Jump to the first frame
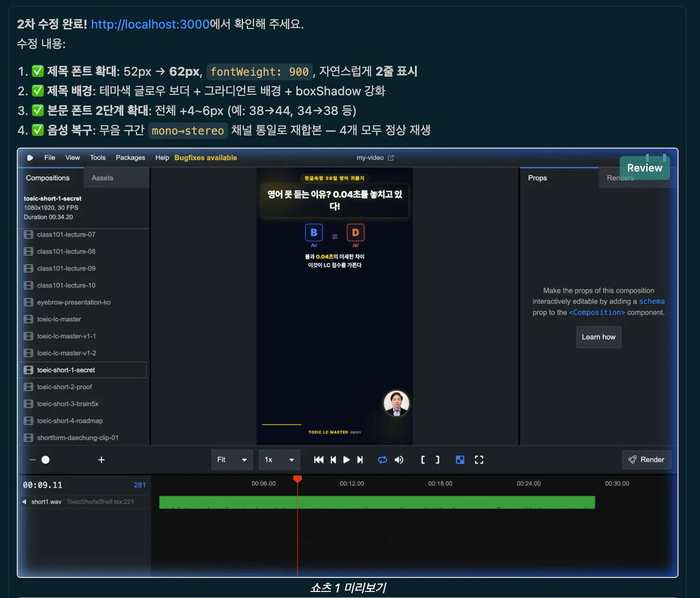The width and height of the screenshot is (700, 598). click(x=319, y=460)
